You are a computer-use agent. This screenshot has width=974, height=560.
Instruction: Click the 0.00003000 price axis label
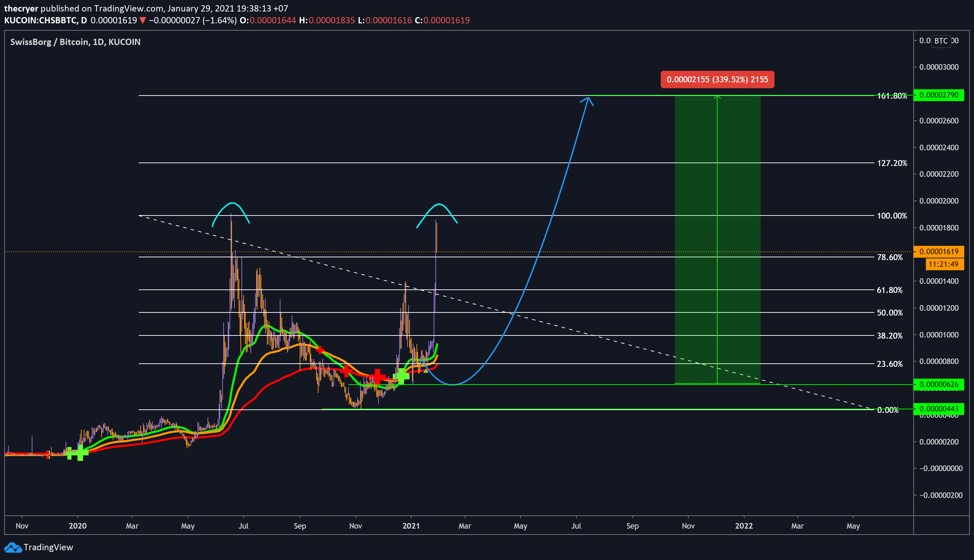pos(939,67)
